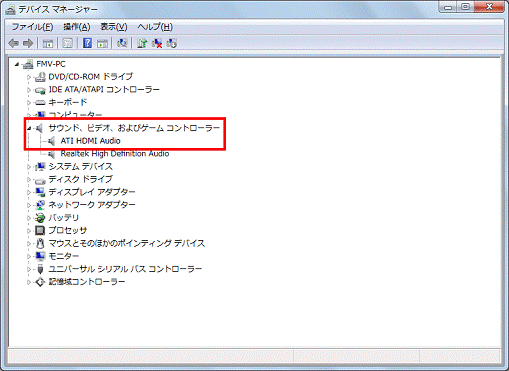Select the プロセッサ chip icon
Viewport: 509px width, 371px height.
tap(40, 230)
